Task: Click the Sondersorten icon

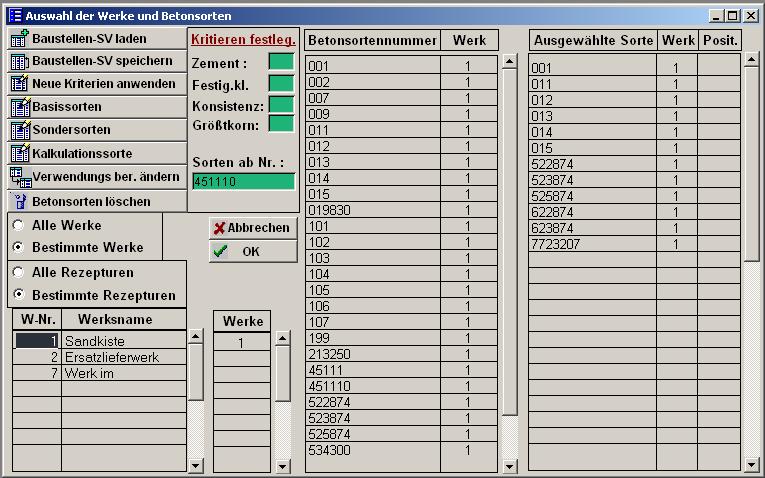Action: click(19, 130)
